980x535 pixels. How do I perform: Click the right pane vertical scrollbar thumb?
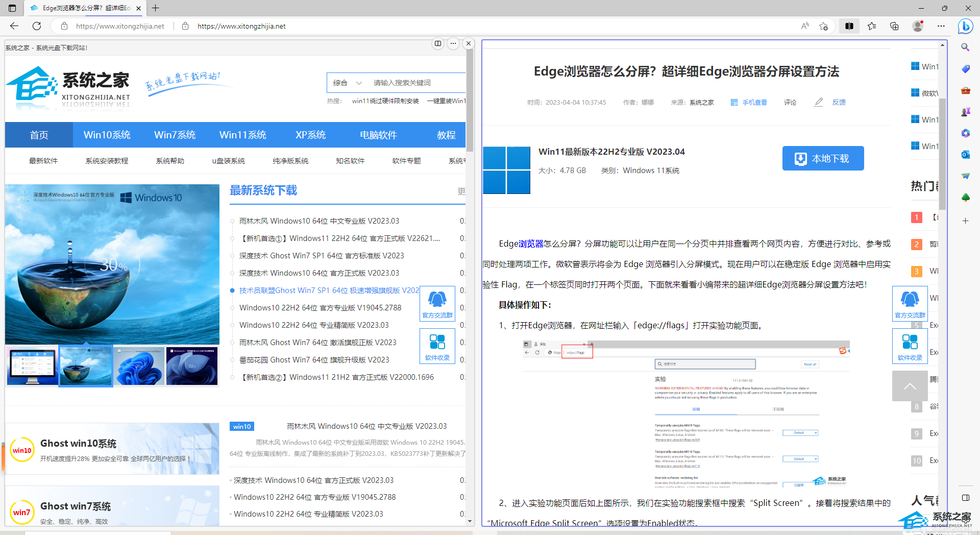pos(942,153)
